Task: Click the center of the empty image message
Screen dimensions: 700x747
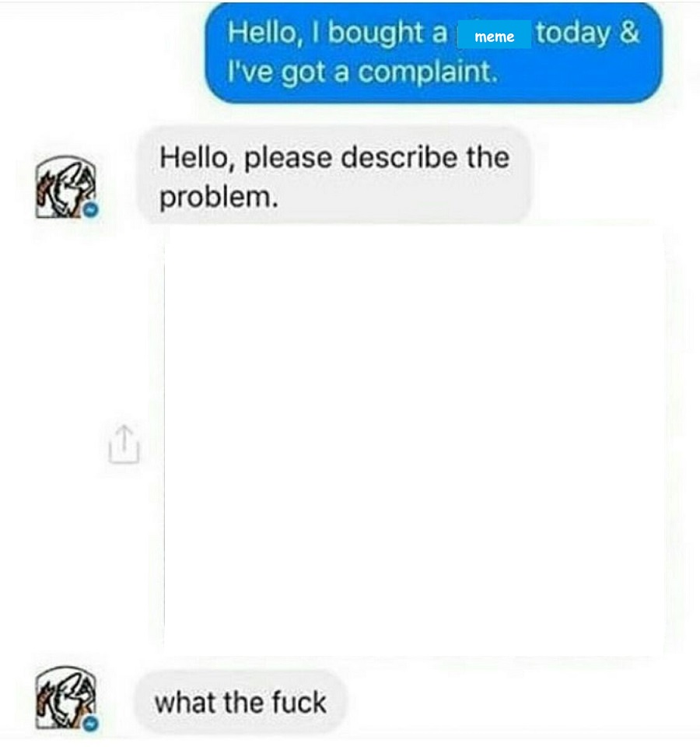Action: point(415,440)
